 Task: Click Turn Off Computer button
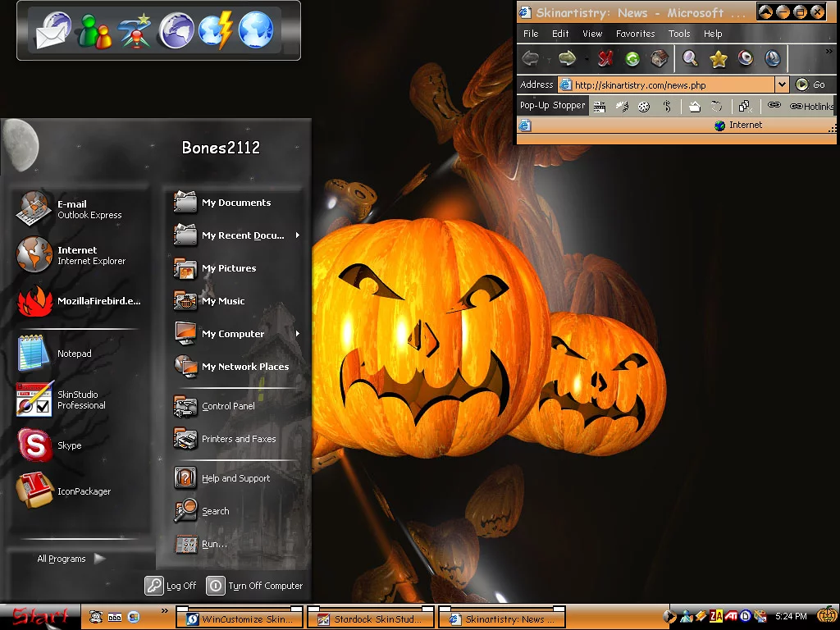click(255, 586)
